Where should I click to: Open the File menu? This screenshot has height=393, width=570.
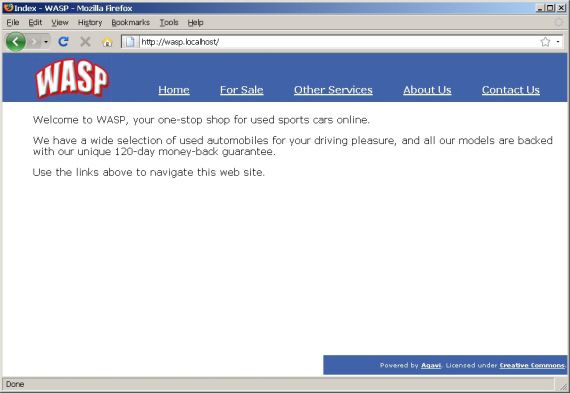13,23
